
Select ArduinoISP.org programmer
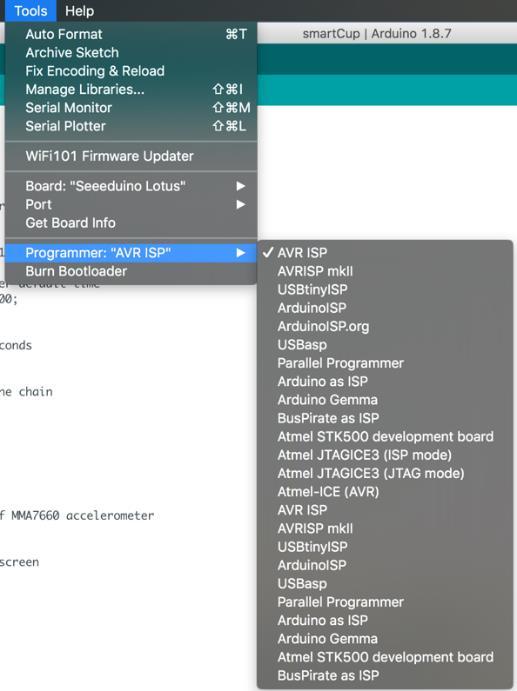385,327
